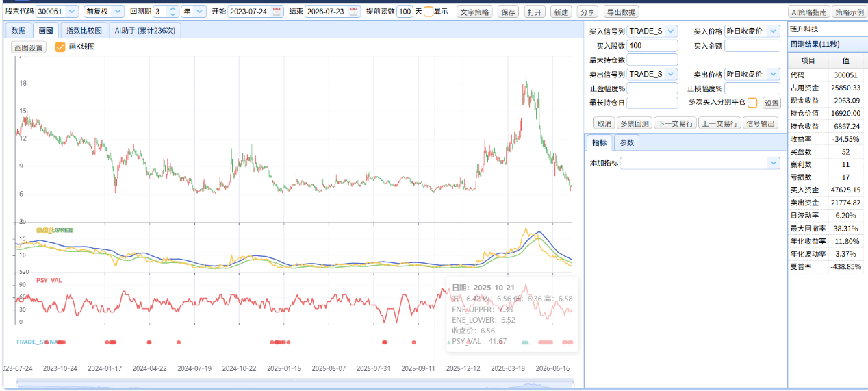Image resolution: width=868 pixels, height=391 pixels.
Task: Open the 前复权 adjustment dropdown
Action: point(104,12)
